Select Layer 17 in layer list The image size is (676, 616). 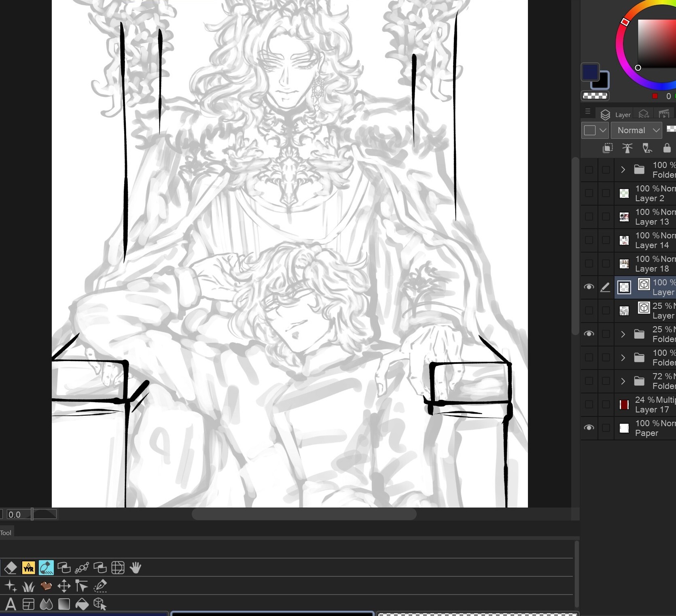coord(651,405)
